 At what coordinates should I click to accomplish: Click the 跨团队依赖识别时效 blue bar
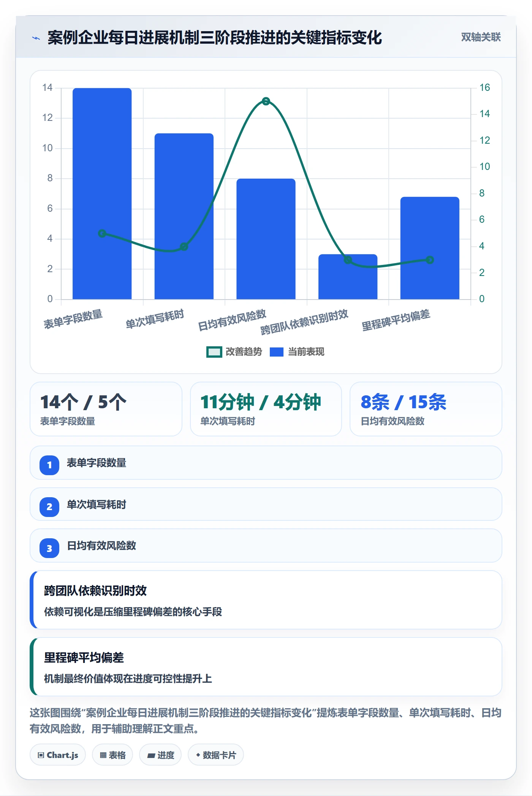348,277
